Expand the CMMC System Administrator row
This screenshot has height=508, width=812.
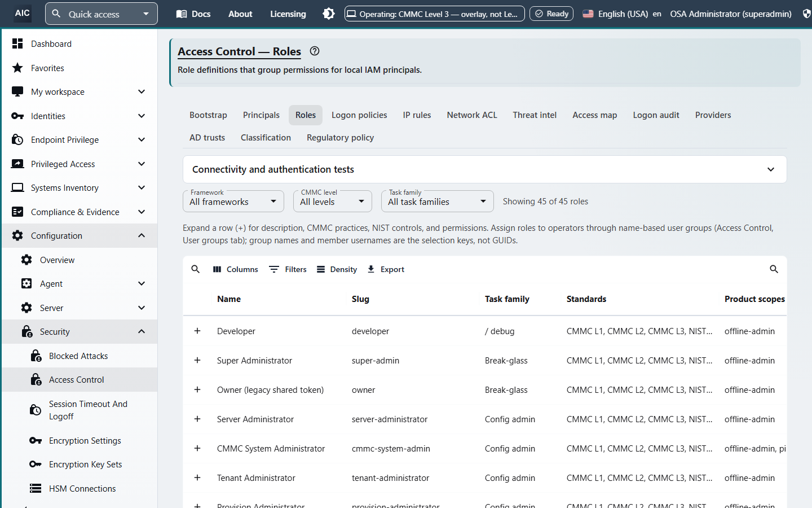point(197,448)
